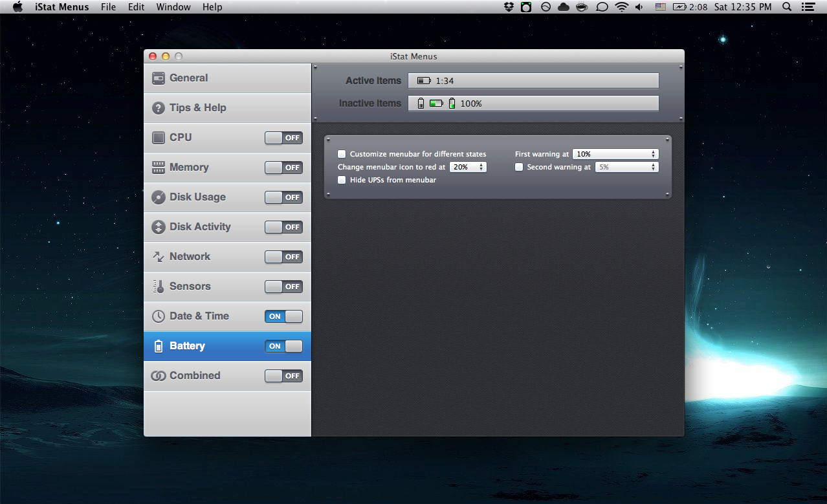
Task: Click the black square icon with green dots in the menu bar
Action: click(527, 7)
